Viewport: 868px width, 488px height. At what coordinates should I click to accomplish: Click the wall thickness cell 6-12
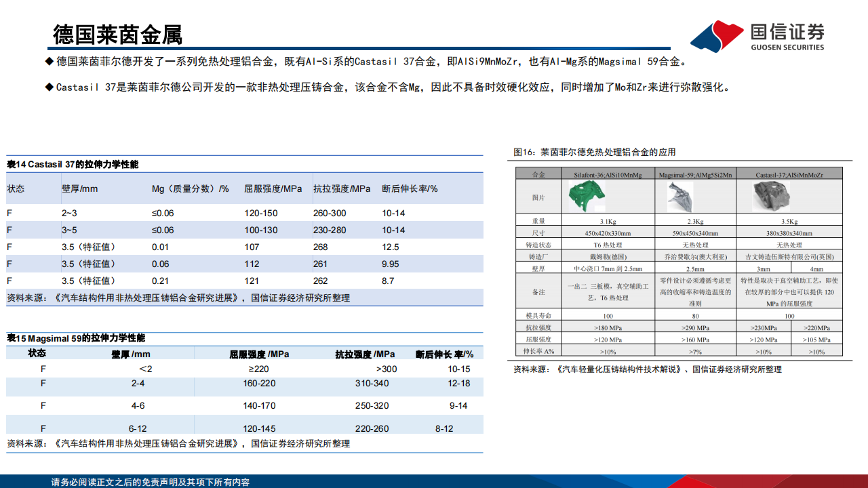(x=138, y=429)
